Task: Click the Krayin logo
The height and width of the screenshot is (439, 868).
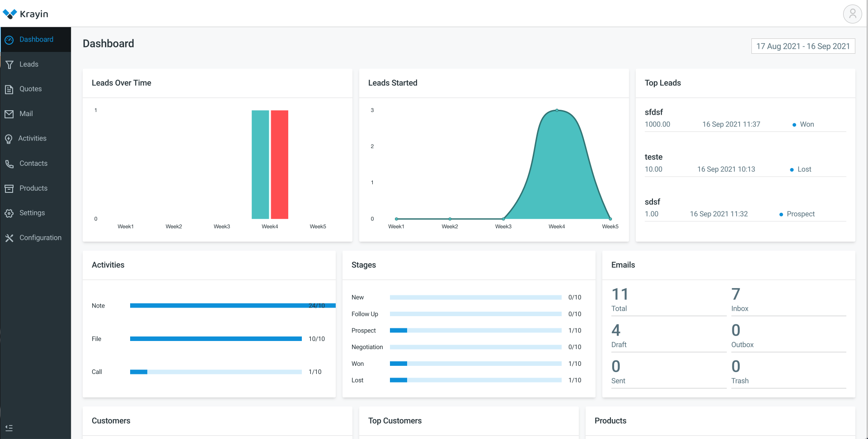Action: coord(26,14)
